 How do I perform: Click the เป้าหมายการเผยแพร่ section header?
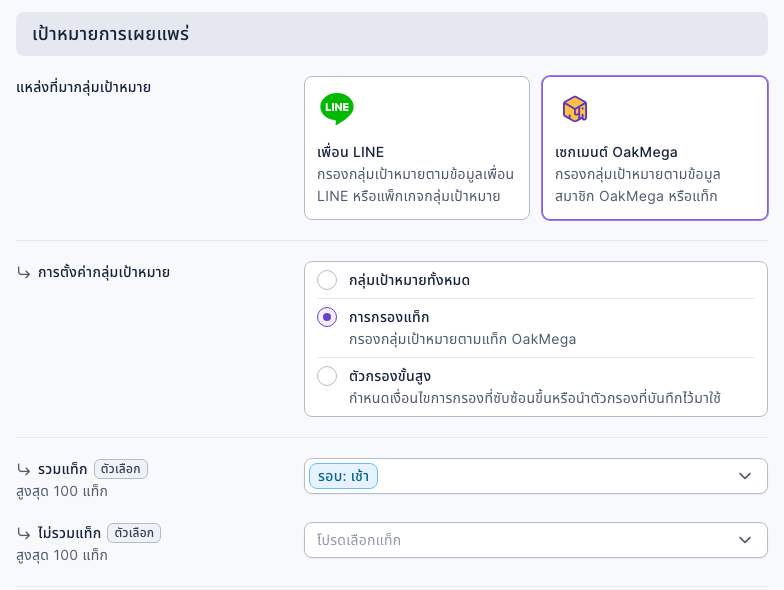click(392, 34)
